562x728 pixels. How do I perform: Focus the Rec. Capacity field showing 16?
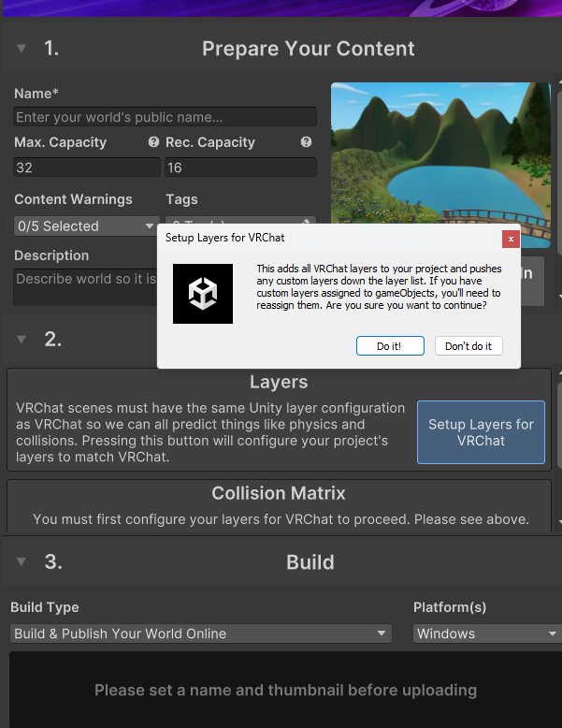pyautogui.click(x=240, y=167)
